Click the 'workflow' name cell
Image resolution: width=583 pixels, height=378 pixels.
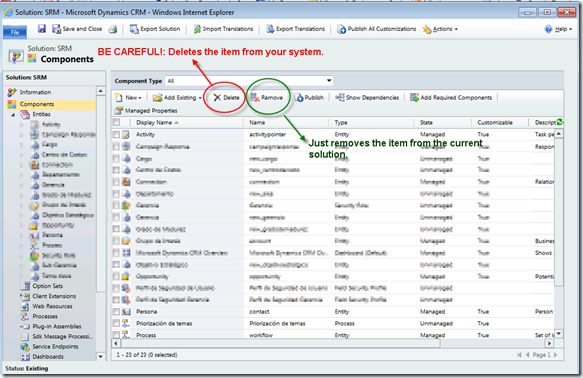[x=261, y=335]
